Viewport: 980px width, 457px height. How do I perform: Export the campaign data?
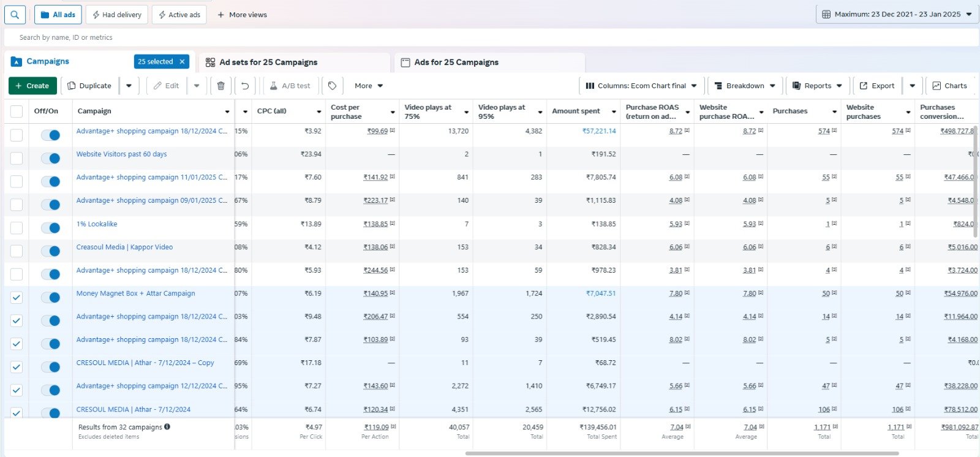point(877,86)
